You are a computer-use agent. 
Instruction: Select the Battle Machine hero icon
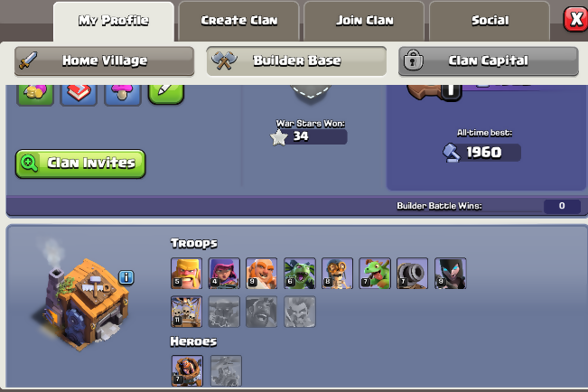click(187, 370)
